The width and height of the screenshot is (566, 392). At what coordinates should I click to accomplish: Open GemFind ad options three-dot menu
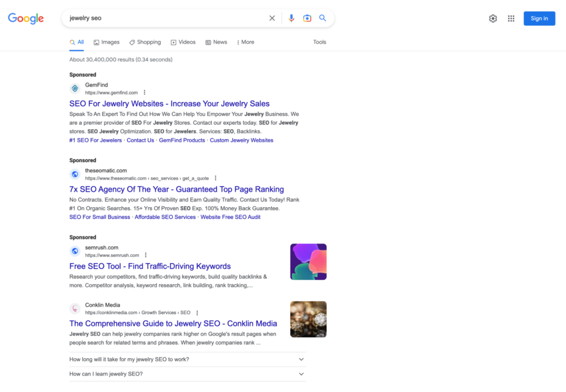[144, 93]
